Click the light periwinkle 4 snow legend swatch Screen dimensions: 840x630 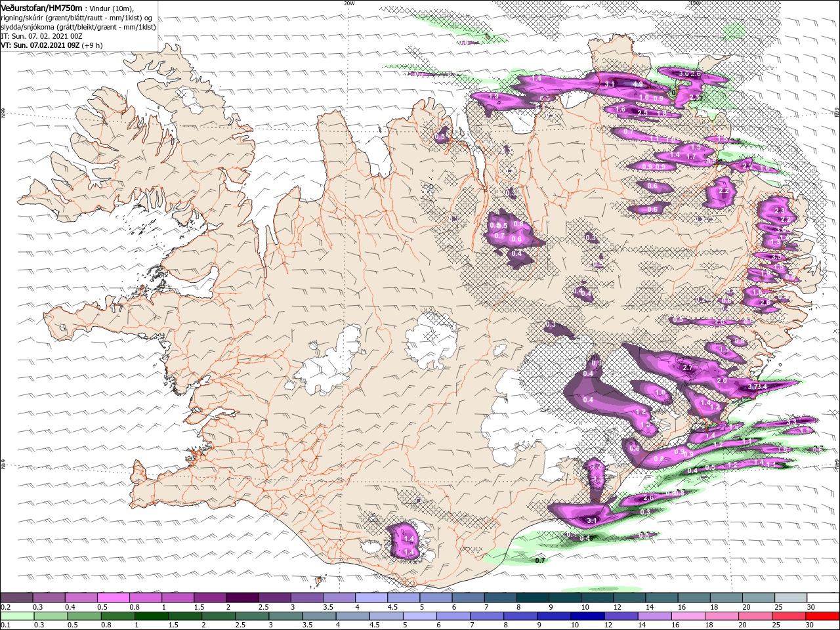click(x=371, y=598)
